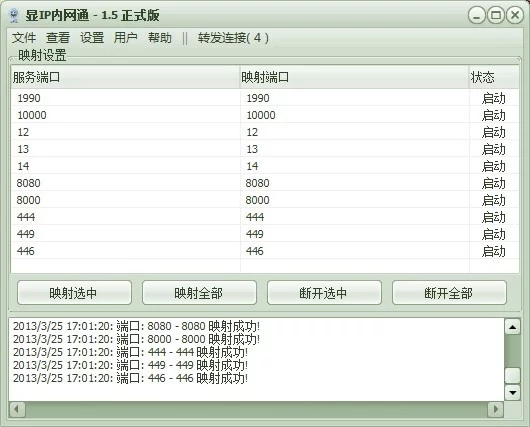The height and width of the screenshot is (427, 530).
Task: Click the 启动 status in the 1990 row
Action: [x=493, y=98]
